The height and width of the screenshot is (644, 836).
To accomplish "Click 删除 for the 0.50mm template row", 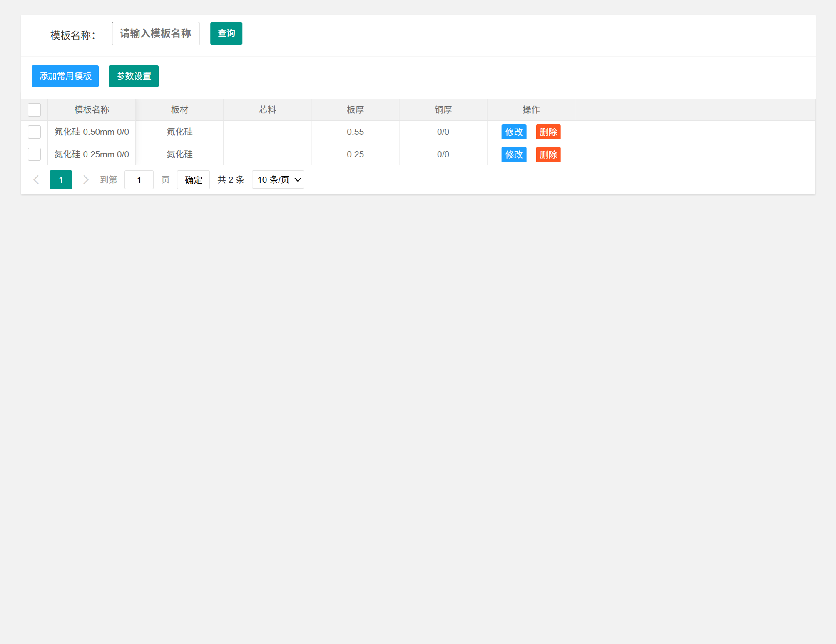I will point(548,132).
